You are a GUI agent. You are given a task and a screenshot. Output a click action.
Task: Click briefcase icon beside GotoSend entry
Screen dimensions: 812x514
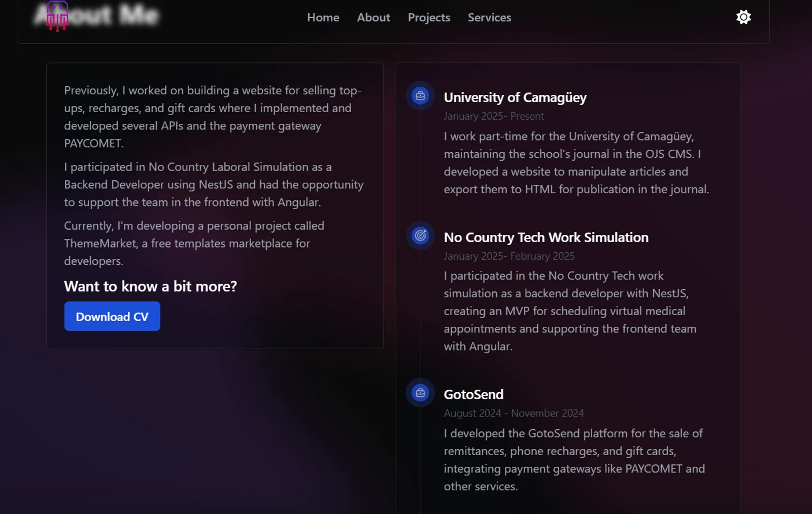tap(420, 393)
